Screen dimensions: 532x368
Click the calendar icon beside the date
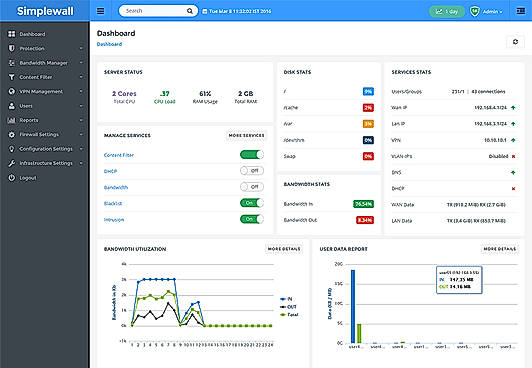tap(205, 12)
